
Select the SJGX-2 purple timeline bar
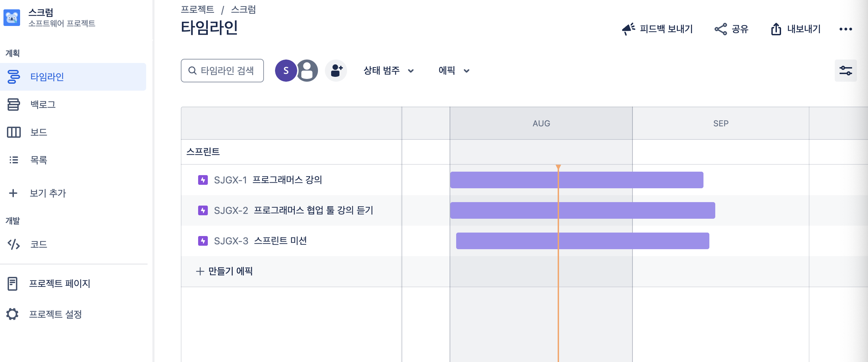pyautogui.click(x=583, y=210)
